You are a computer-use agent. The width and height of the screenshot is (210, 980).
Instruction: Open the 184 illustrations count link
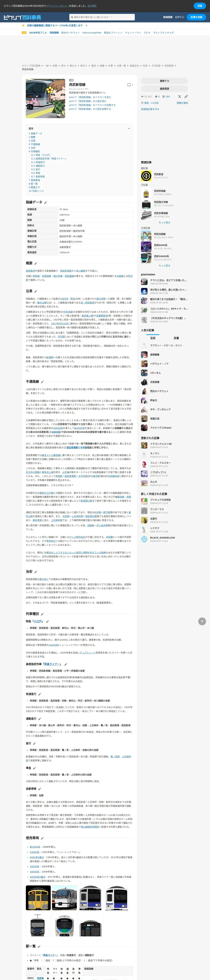[166, 97]
